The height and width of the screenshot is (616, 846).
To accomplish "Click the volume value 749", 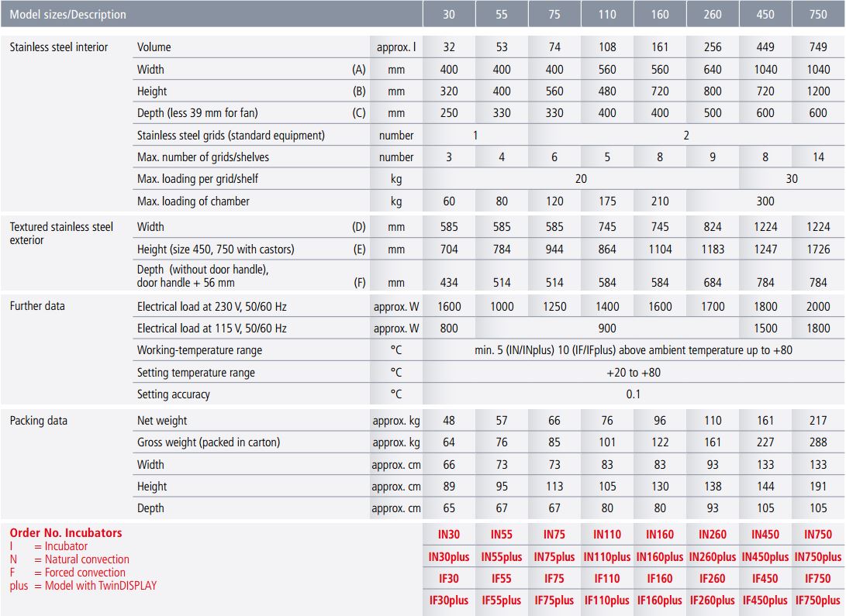I will [x=818, y=47].
